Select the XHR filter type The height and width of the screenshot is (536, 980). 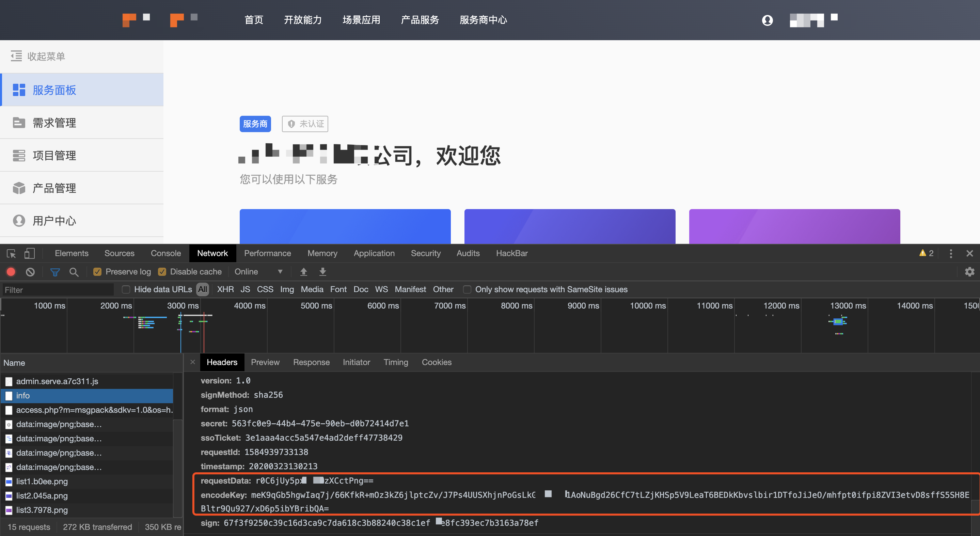coord(225,289)
